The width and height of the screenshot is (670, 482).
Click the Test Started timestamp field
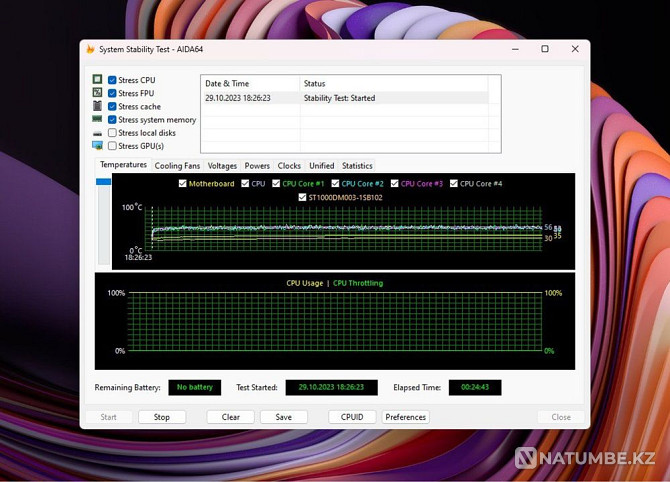click(332, 387)
